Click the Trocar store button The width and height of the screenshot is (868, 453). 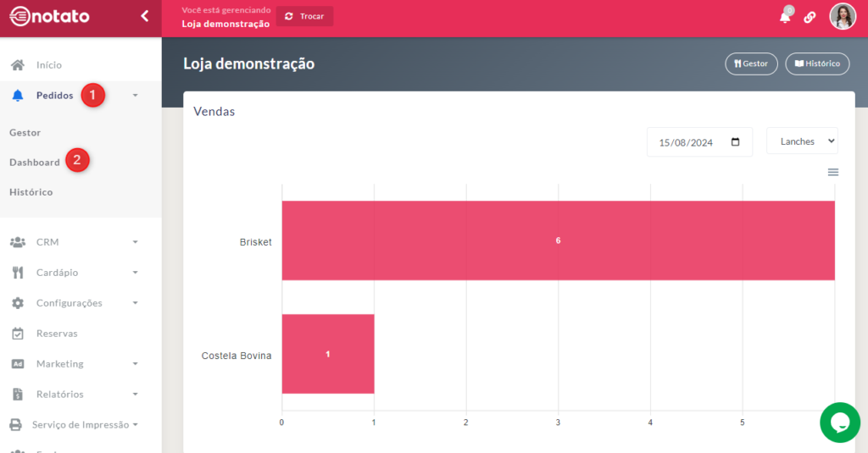(x=304, y=16)
